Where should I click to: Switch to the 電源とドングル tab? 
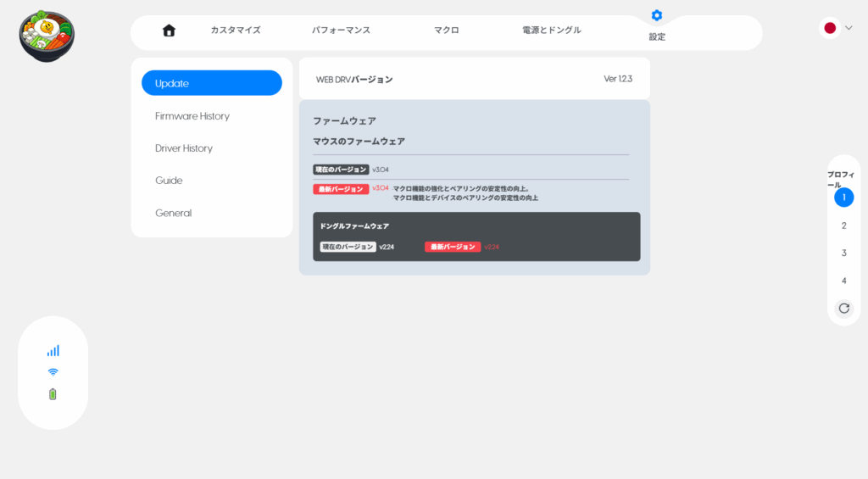(x=552, y=31)
